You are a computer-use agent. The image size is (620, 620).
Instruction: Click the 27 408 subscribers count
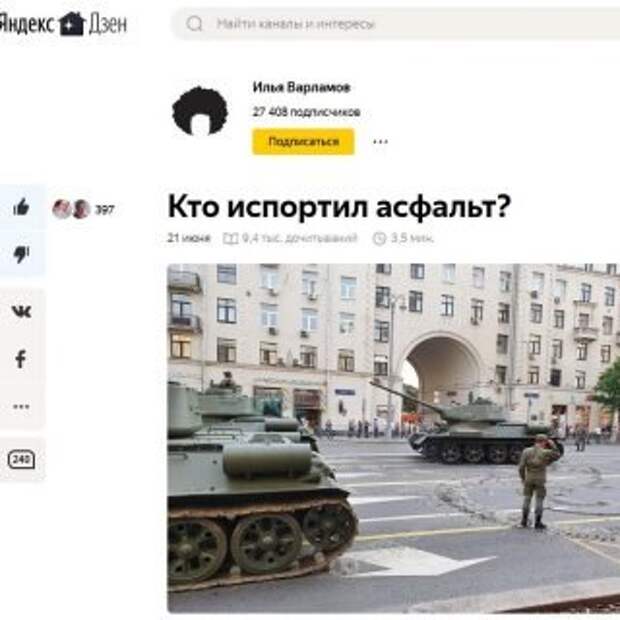[x=306, y=112]
